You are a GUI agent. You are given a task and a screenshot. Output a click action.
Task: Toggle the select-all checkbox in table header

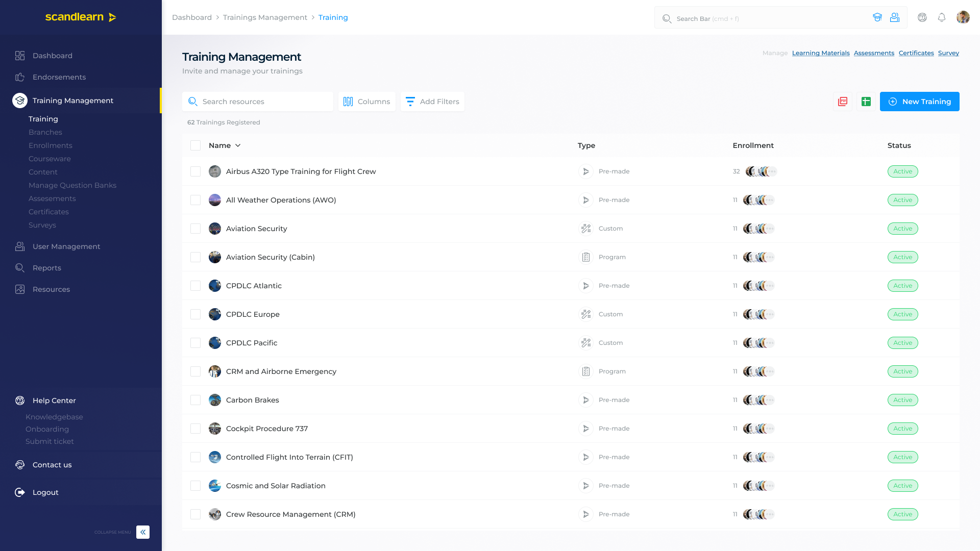195,145
